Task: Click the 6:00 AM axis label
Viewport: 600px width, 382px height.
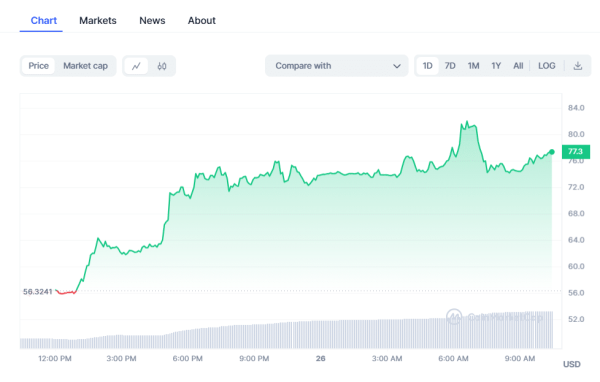Action: coord(453,359)
